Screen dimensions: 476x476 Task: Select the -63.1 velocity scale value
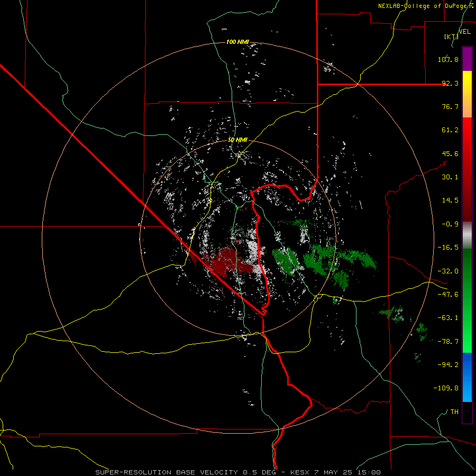(x=448, y=318)
